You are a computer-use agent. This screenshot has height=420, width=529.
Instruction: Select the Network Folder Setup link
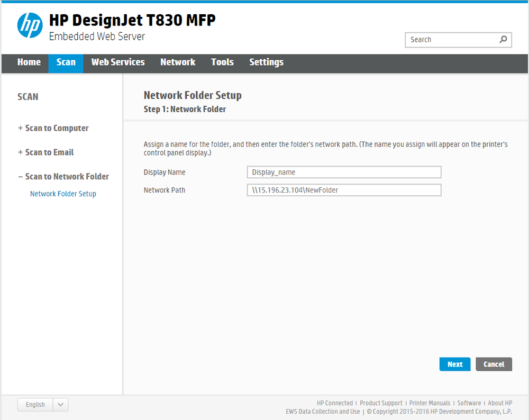point(63,194)
